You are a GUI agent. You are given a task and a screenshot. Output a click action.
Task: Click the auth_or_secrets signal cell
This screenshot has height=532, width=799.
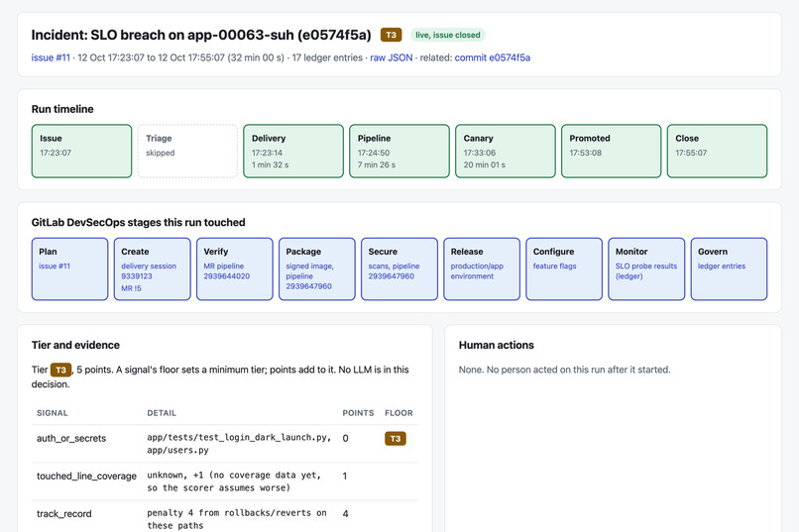click(x=71, y=438)
